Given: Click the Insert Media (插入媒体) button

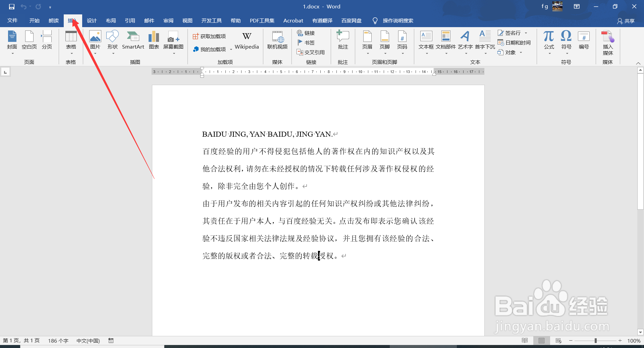Looking at the screenshot, I should pos(608,43).
